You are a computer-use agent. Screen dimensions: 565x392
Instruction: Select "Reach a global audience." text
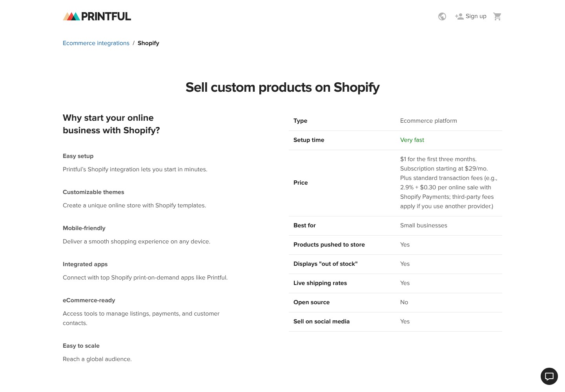pyautogui.click(x=97, y=359)
